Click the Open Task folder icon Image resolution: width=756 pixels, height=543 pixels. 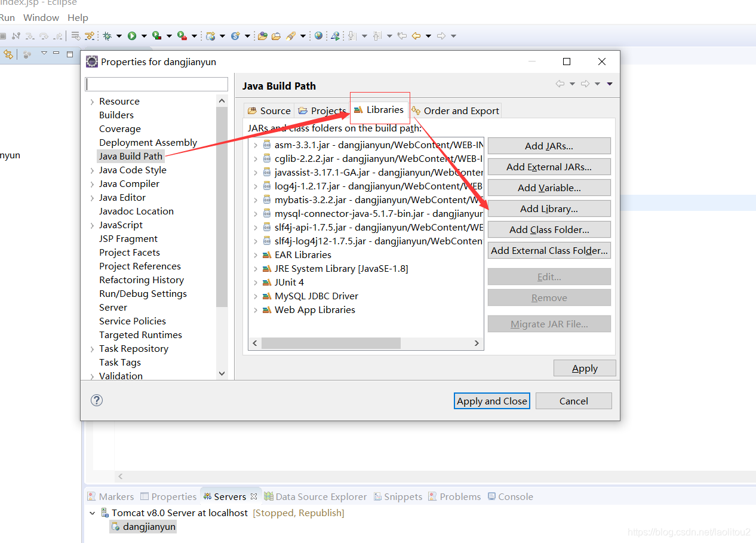(276, 36)
